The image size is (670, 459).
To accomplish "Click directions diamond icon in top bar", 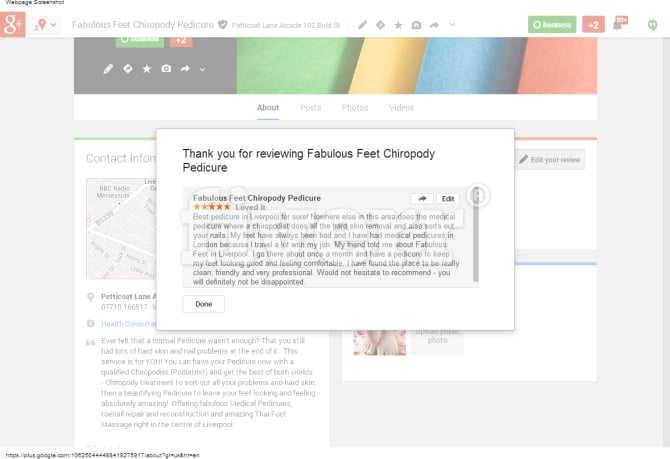I will [380, 25].
